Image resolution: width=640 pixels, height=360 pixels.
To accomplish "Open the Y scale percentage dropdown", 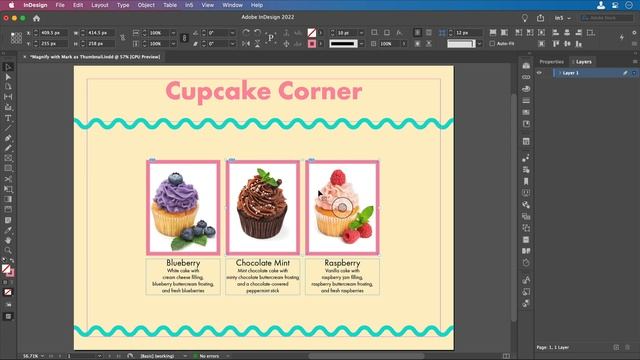I will (x=173, y=44).
